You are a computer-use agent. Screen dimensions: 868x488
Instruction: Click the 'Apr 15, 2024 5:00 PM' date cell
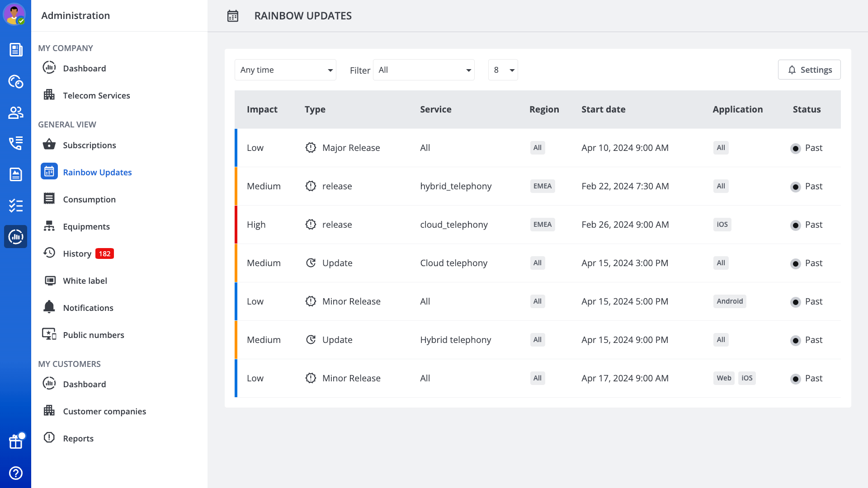point(625,301)
